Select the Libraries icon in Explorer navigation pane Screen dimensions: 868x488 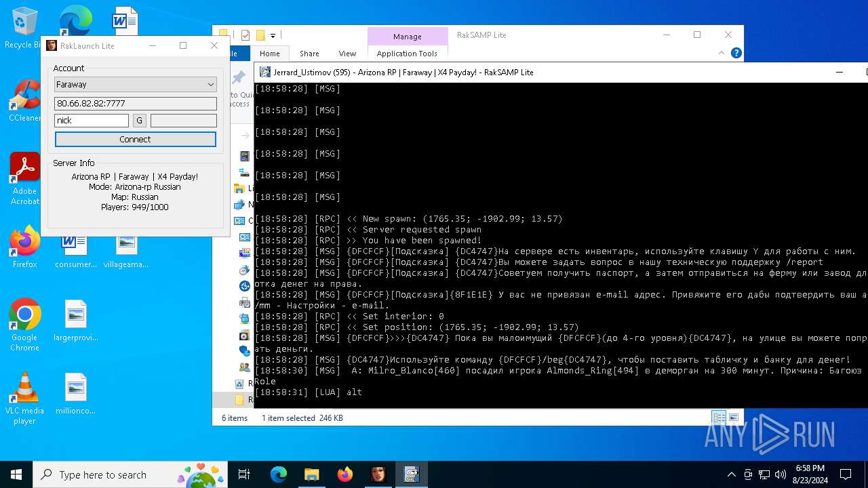click(x=239, y=188)
